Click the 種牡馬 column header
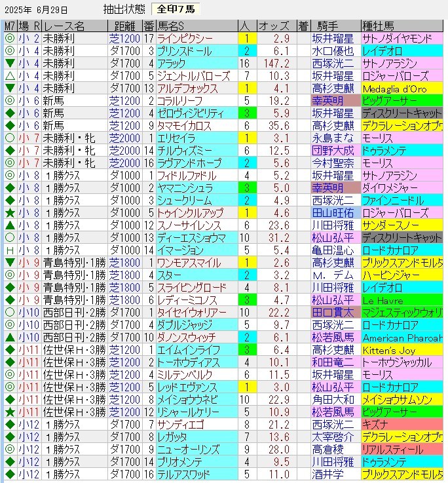 coord(402,26)
